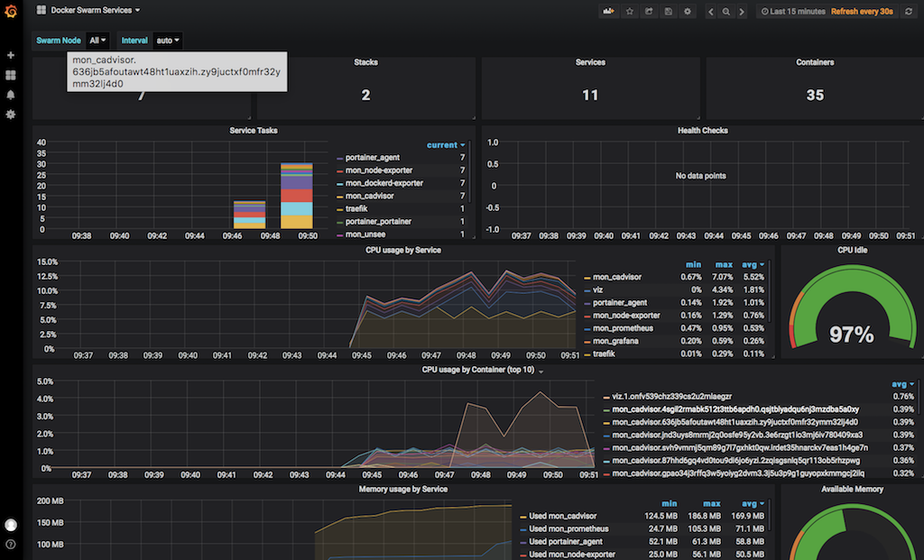Open the Alerting bell icon
The height and width of the screenshot is (560, 924).
tap(11, 95)
